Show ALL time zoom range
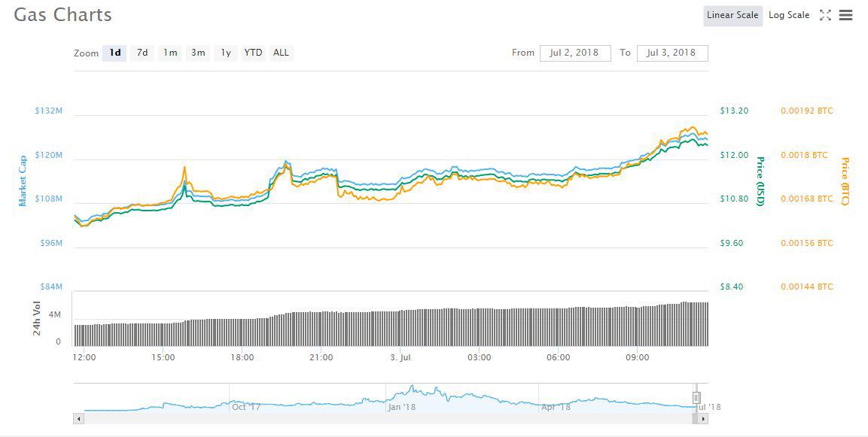The image size is (868, 437). (282, 53)
